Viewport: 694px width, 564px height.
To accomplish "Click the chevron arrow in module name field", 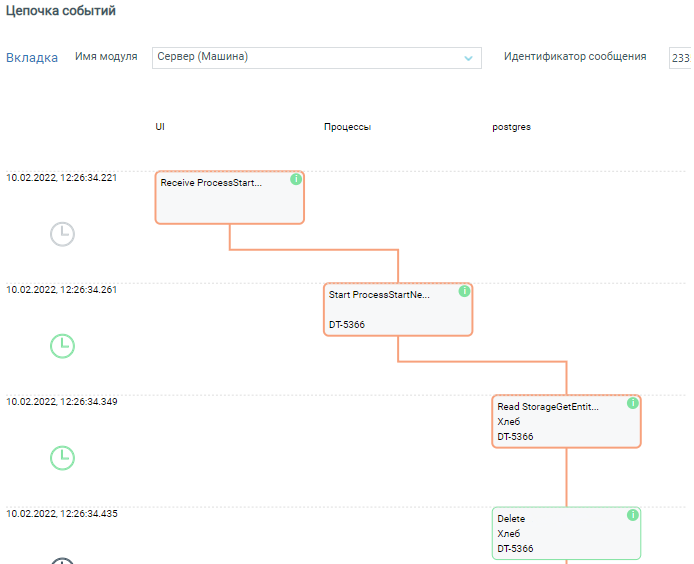I will pos(468,58).
